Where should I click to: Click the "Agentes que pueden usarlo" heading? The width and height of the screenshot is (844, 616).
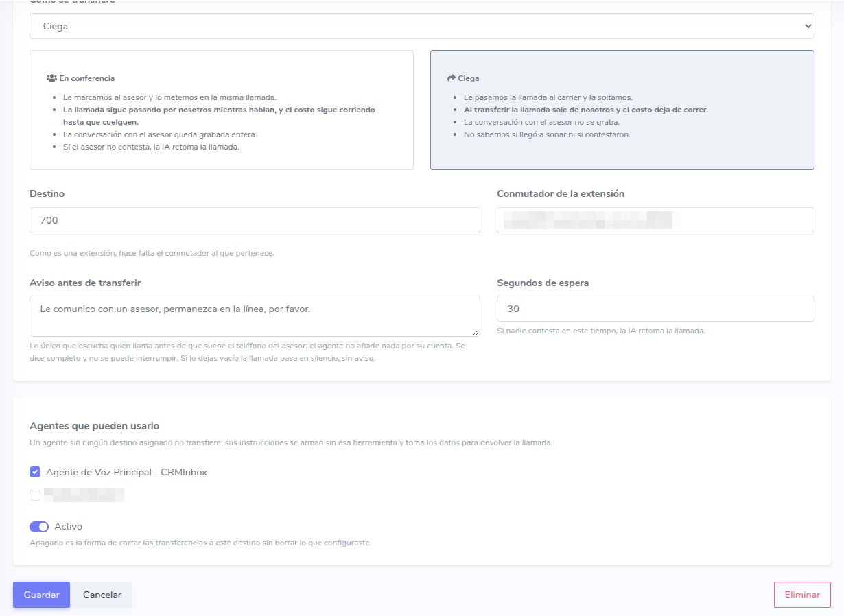[95, 426]
